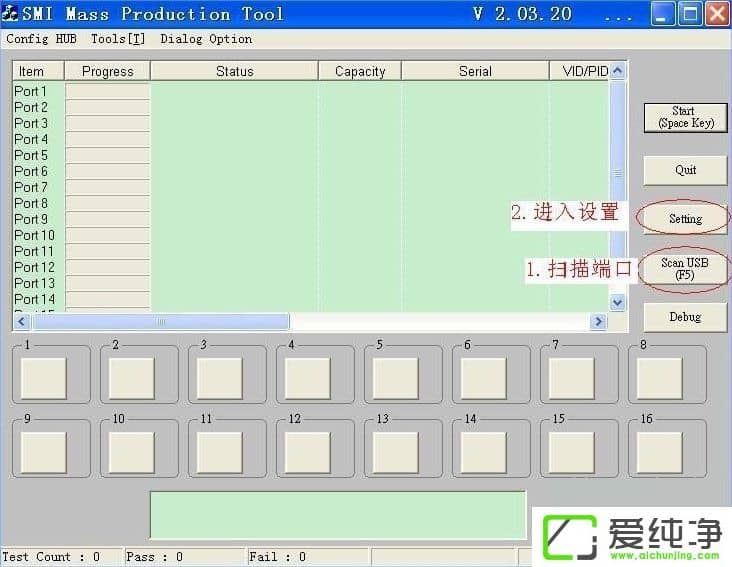Screen dimensions: 732x567
Task: Click port slot box 16
Action: [660, 452]
